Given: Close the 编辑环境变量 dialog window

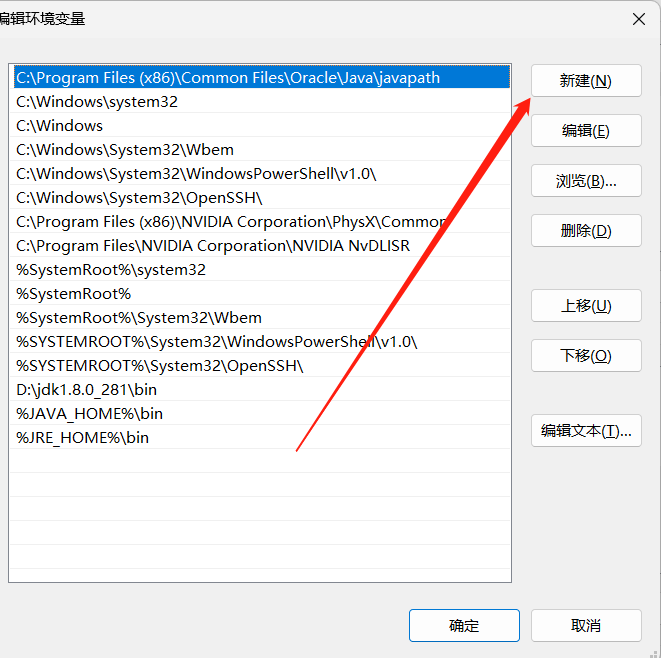Looking at the screenshot, I should [x=639, y=19].
